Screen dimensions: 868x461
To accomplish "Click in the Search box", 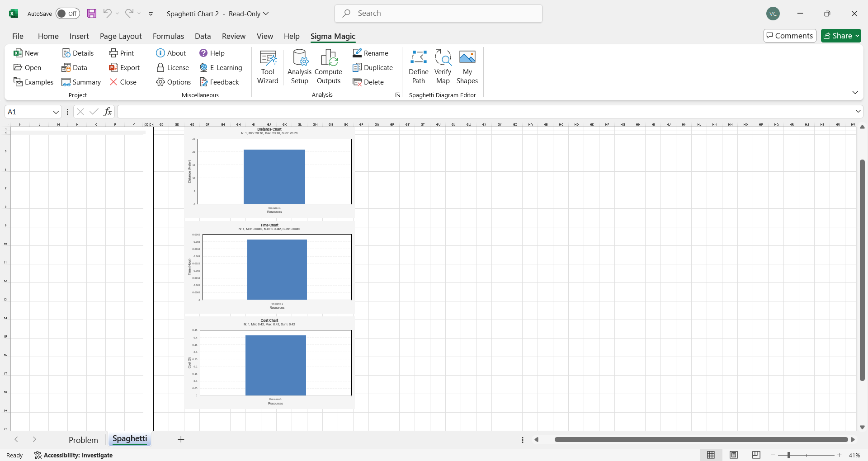I will (439, 14).
